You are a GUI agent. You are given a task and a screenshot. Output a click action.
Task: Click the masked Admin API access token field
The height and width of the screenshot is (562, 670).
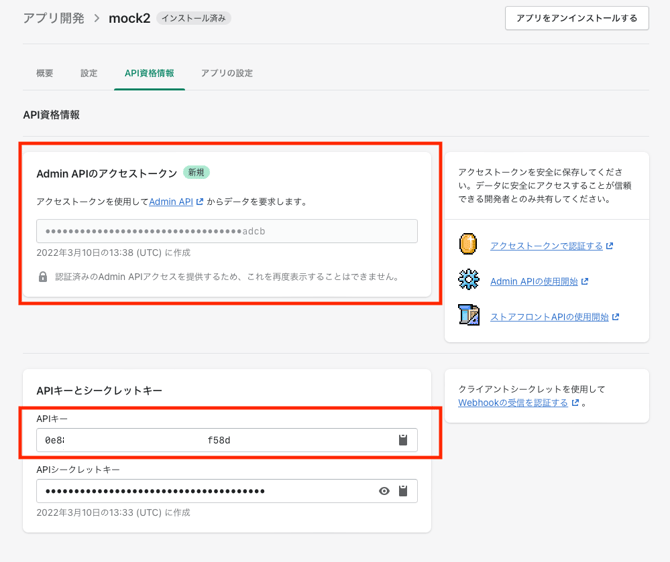pyautogui.click(x=227, y=231)
